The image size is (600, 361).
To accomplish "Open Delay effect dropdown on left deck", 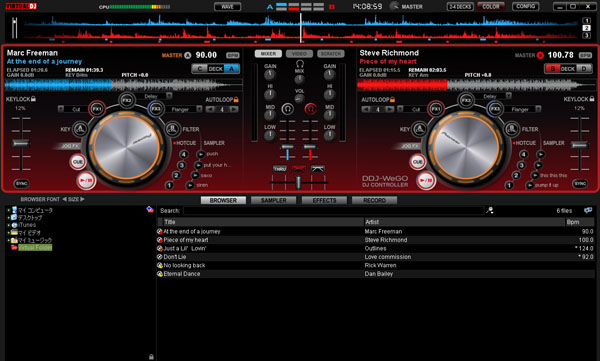I will [169, 96].
